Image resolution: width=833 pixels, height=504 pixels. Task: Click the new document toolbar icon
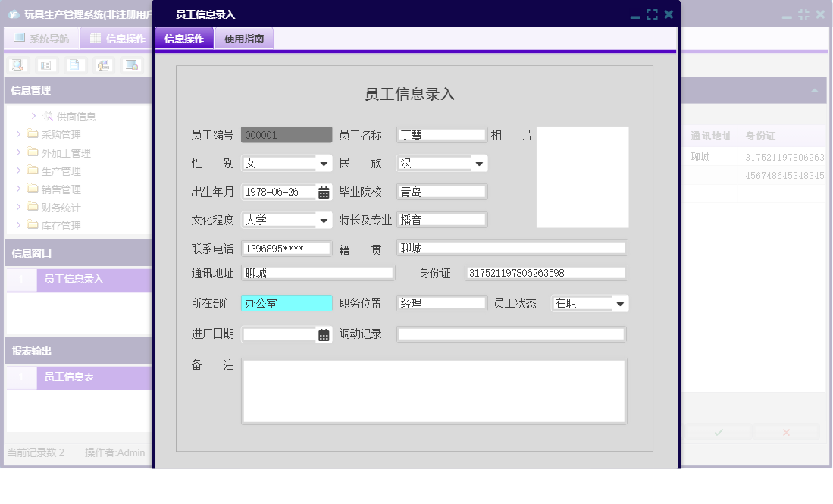point(74,65)
